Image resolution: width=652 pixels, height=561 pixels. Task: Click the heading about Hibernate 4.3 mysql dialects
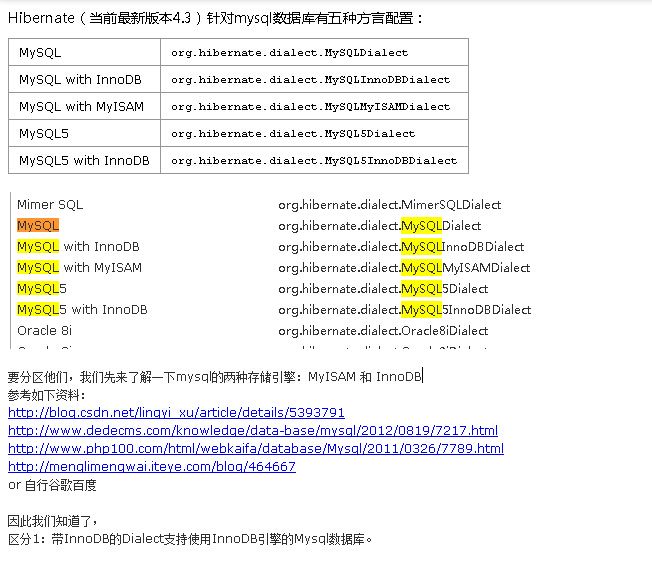point(215,18)
